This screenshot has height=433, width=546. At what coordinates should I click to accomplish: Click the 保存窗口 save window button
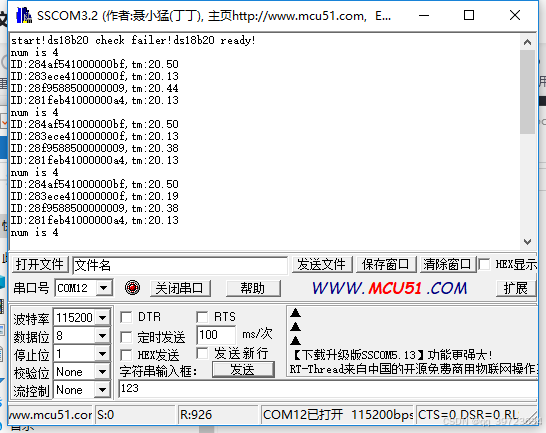[x=385, y=264]
